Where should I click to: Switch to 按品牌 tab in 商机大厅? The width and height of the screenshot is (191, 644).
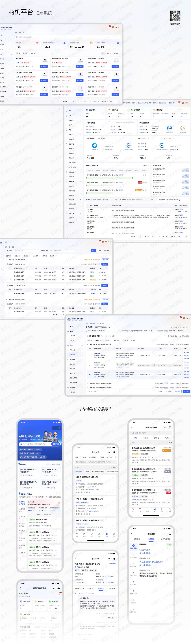pyautogui.click(x=25, y=53)
